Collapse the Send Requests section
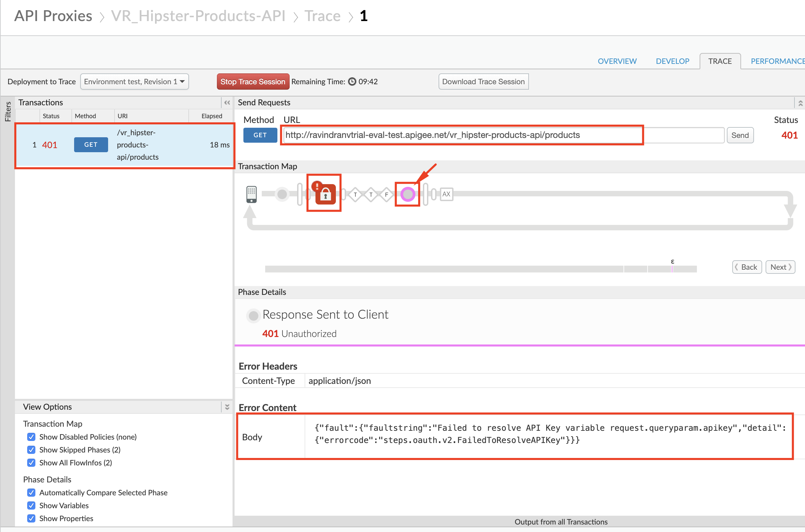 pos(801,103)
